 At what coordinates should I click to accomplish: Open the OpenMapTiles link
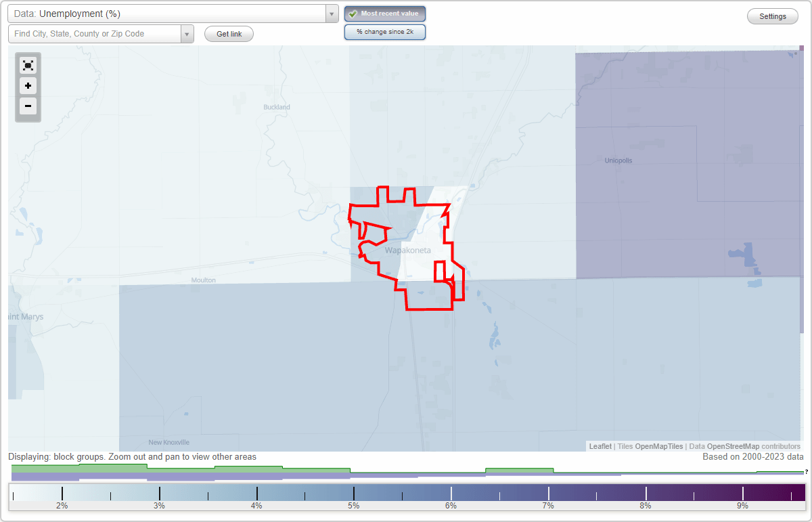pos(658,446)
